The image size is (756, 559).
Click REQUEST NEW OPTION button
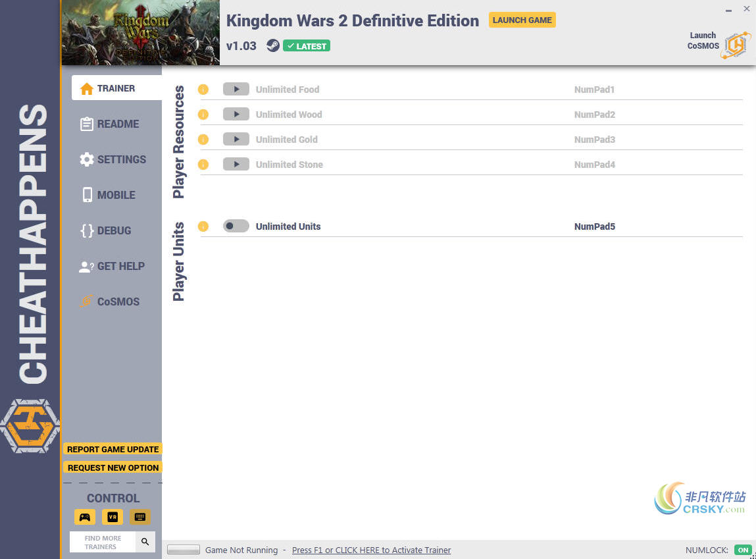coord(113,468)
